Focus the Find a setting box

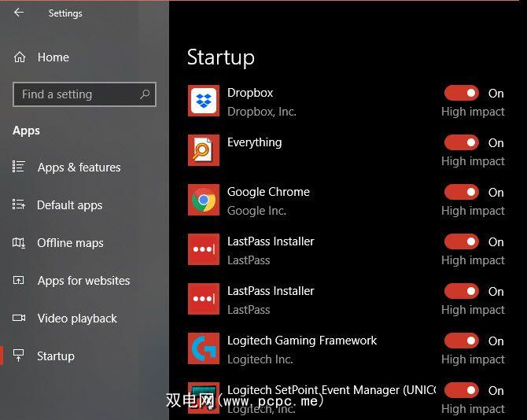(84, 94)
